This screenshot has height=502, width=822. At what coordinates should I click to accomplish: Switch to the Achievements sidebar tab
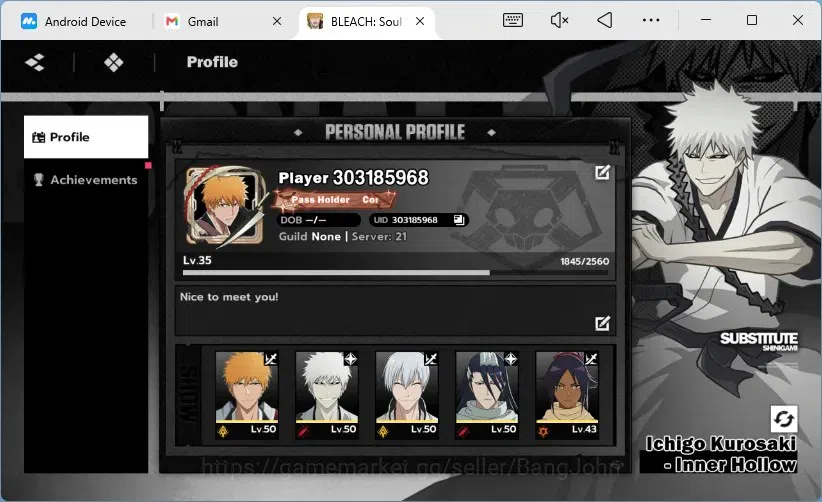(x=86, y=180)
